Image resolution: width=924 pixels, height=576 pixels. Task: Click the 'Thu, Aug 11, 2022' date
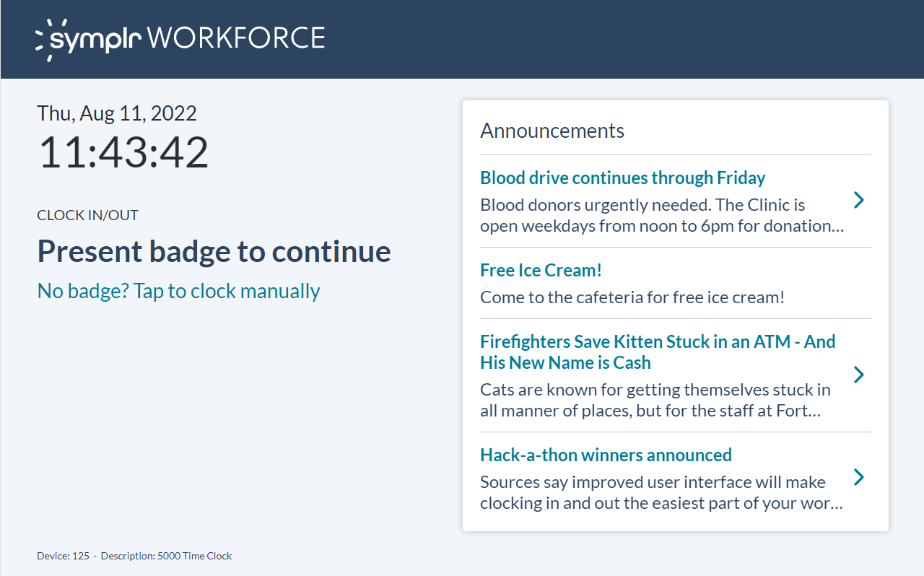coord(117,113)
